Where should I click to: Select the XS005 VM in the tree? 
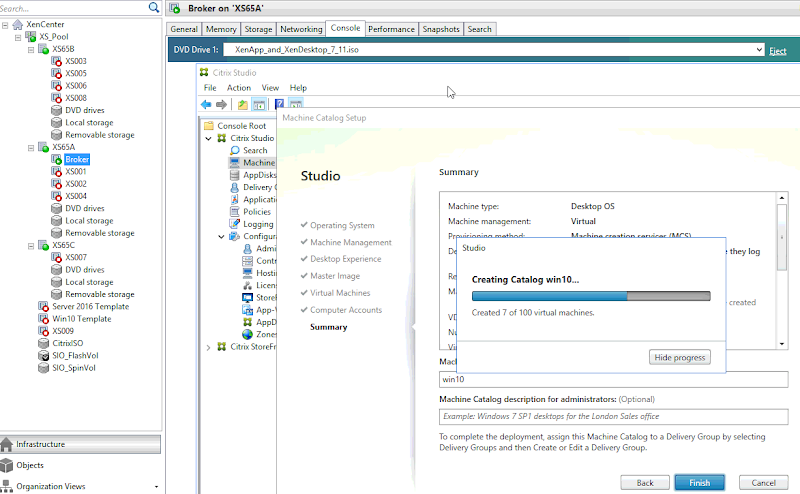(76, 73)
